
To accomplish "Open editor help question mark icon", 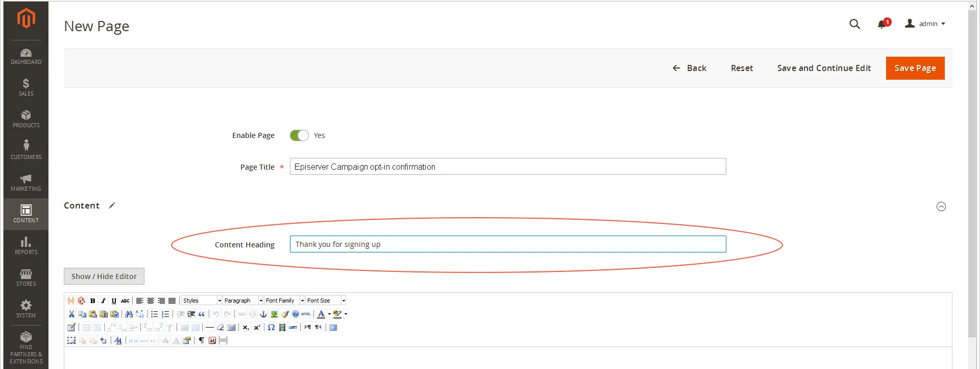I will pyautogui.click(x=296, y=314).
